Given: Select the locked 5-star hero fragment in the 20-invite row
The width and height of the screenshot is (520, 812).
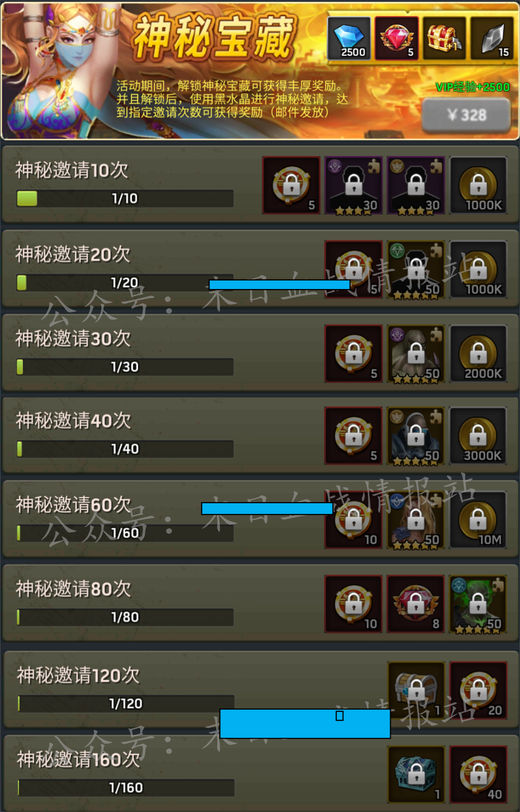Looking at the screenshot, I should [416, 269].
